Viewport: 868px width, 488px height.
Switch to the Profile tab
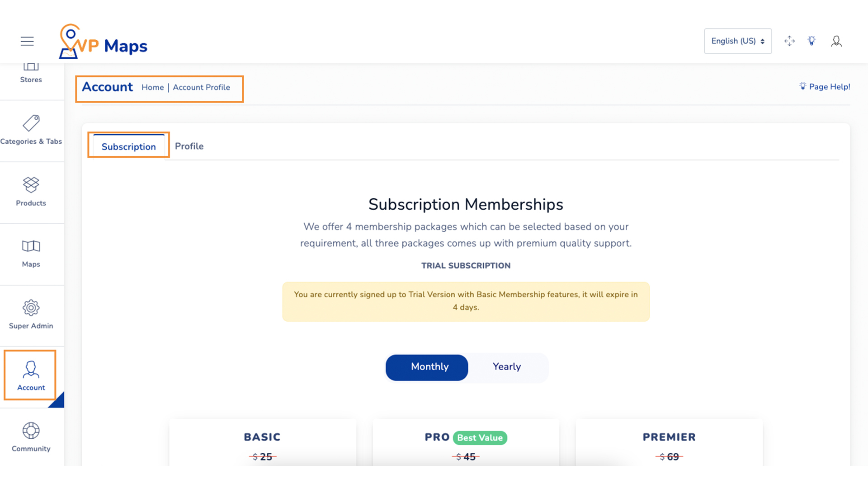(189, 146)
